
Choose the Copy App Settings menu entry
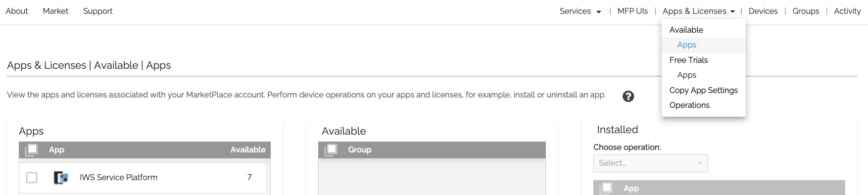click(x=703, y=90)
